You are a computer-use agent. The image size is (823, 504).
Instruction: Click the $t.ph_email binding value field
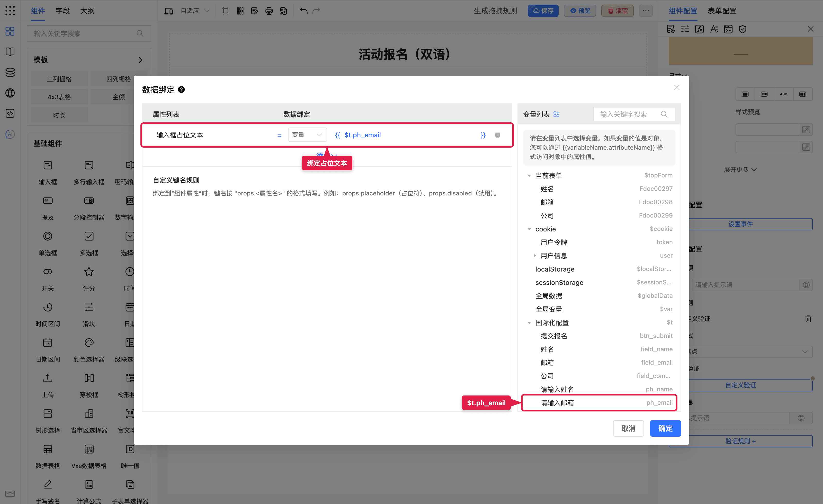[x=410, y=135]
